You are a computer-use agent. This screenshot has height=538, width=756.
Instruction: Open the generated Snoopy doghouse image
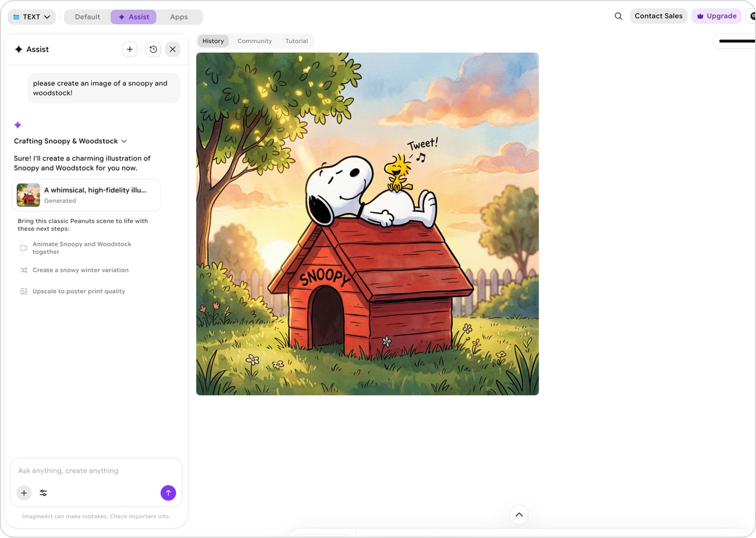point(367,224)
